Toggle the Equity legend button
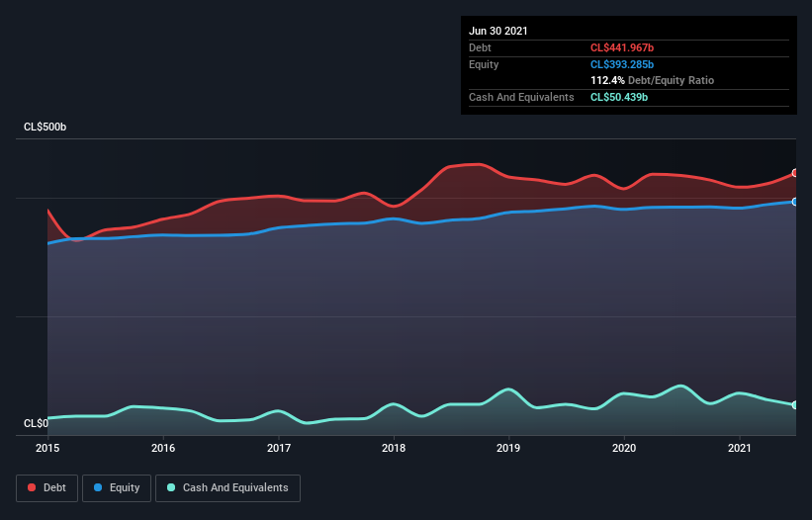Screen dimensions: 812x520 pyautogui.click(x=117, y=488)
